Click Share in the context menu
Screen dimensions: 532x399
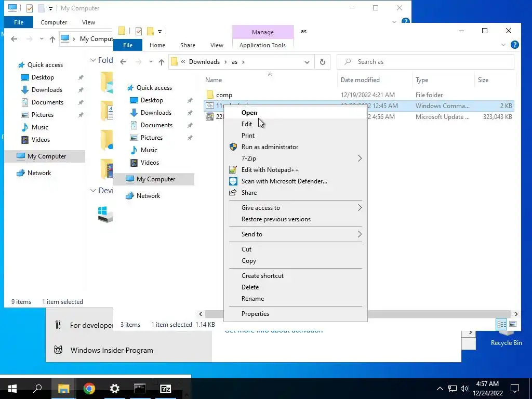point(296,193)
